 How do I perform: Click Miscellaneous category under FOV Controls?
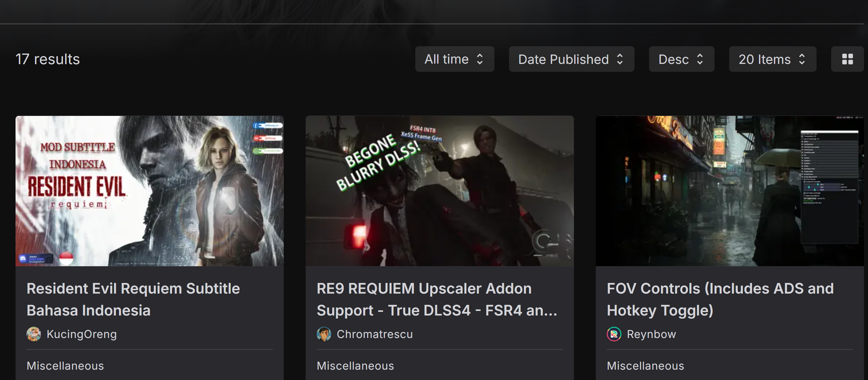point(645,365)
